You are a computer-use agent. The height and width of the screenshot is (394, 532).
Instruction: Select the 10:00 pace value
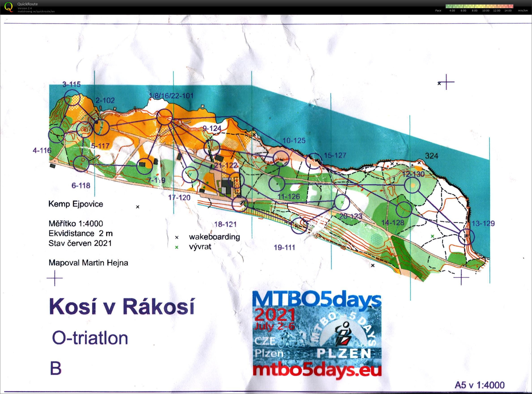[486, 11]
